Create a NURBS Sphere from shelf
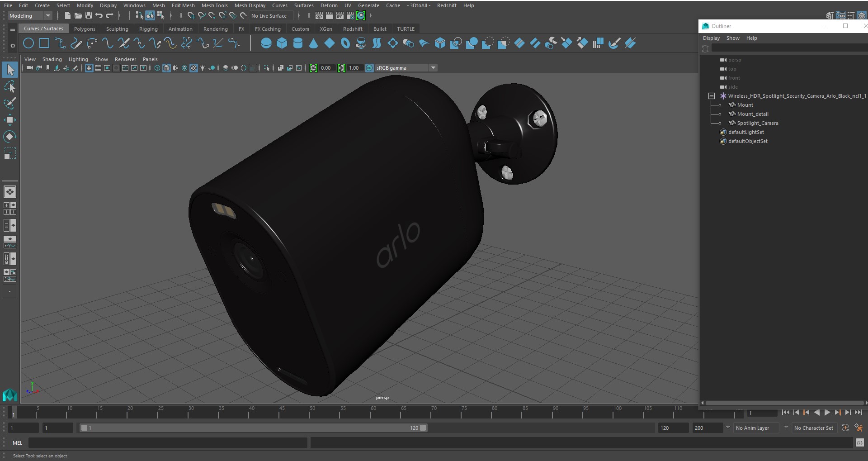868x461 pixels. (266, 43)
